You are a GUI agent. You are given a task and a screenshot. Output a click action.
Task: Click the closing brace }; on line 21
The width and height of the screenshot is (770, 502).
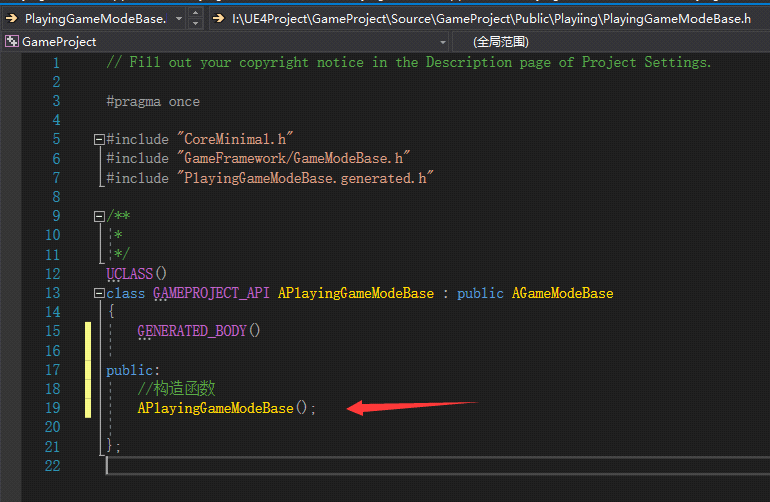tap(113, 446)
